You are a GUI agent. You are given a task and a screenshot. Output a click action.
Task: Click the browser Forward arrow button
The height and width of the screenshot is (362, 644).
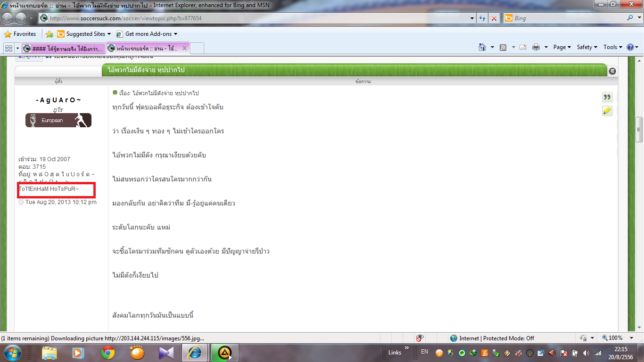(x=22, y=18)
